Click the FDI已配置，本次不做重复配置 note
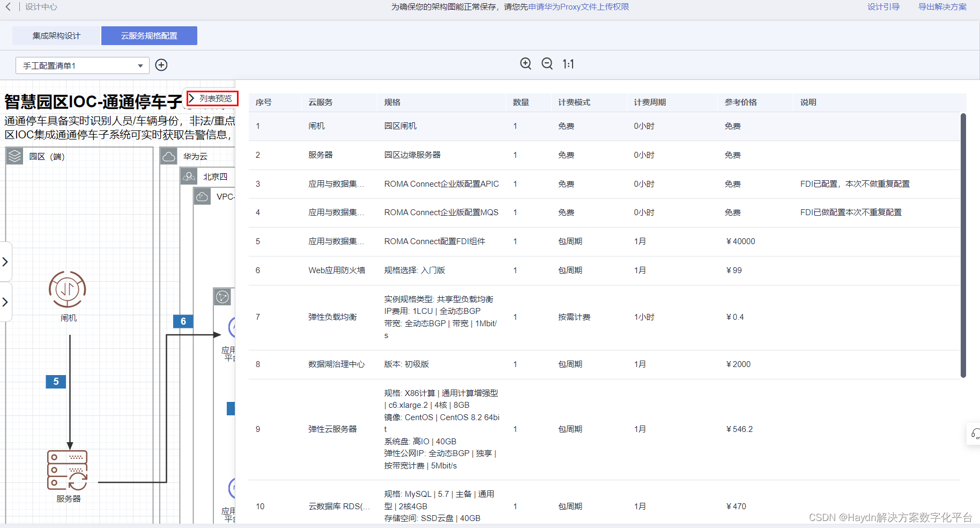 (855, 184)
